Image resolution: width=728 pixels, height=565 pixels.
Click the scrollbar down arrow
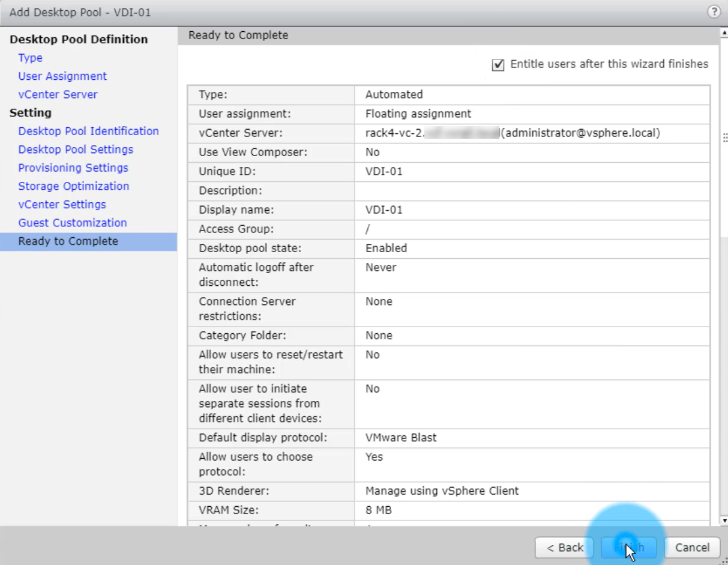click(724, 521)
